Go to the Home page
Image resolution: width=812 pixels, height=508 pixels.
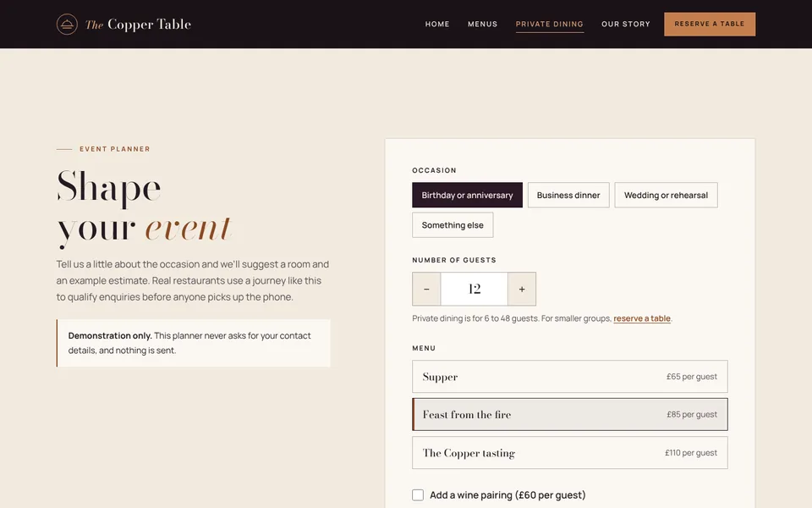437,24
